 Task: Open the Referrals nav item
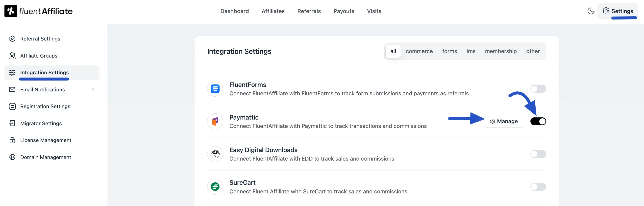(309, 11)
